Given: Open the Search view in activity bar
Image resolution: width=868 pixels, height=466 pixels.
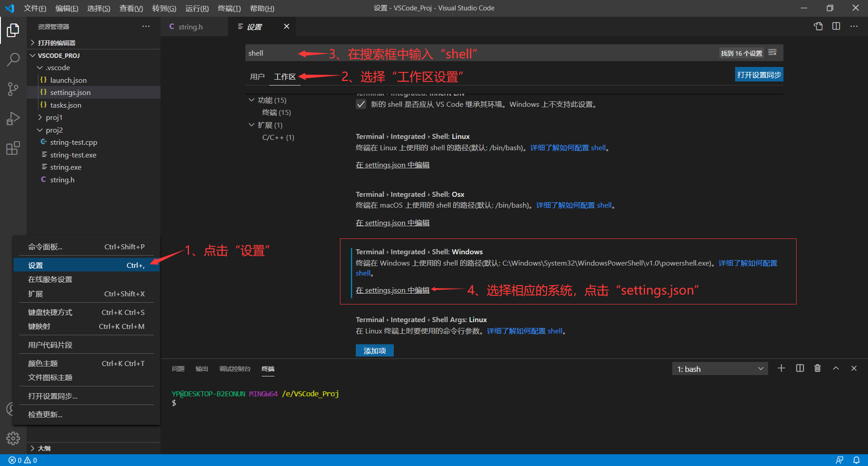Looking at the screenshot, I should pos(13,59).
